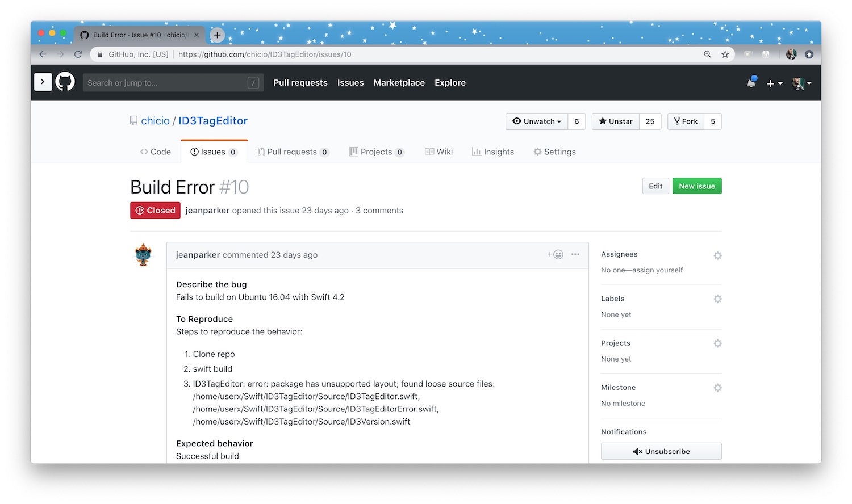Click the 'Expected behavior' heading
The height and width of the screenshot is (504, 852).
point(215,443)
